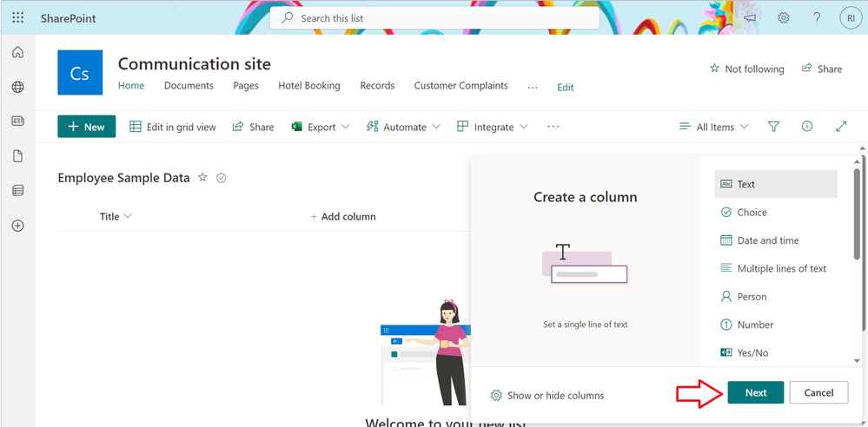Click the megaphone icon in the header
The height and width of the screenshot is (427, 868).
tap(750, 17)
